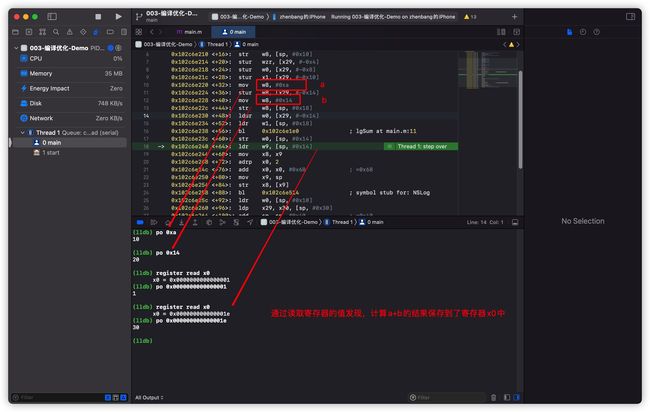Viewport: 650px width, 412px height.
Task: Choose run destination zhenbang的iPhone
Action: (x=299, y=17)
